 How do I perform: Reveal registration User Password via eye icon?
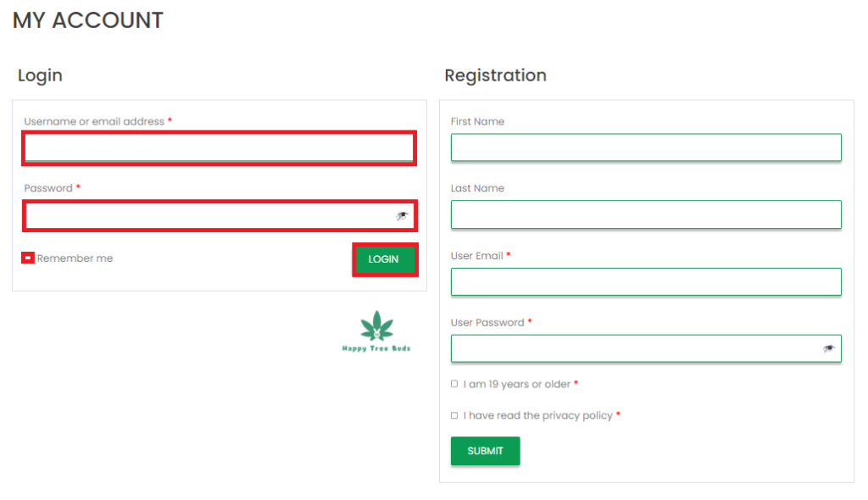tap(828, 349)
